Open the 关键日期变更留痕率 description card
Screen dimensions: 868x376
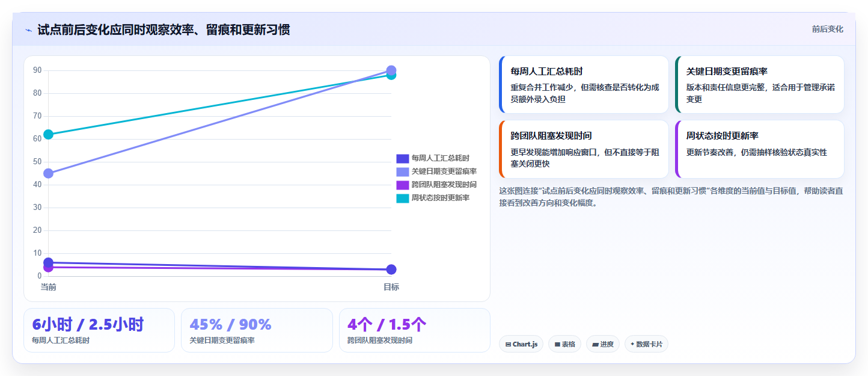point(759,85)
